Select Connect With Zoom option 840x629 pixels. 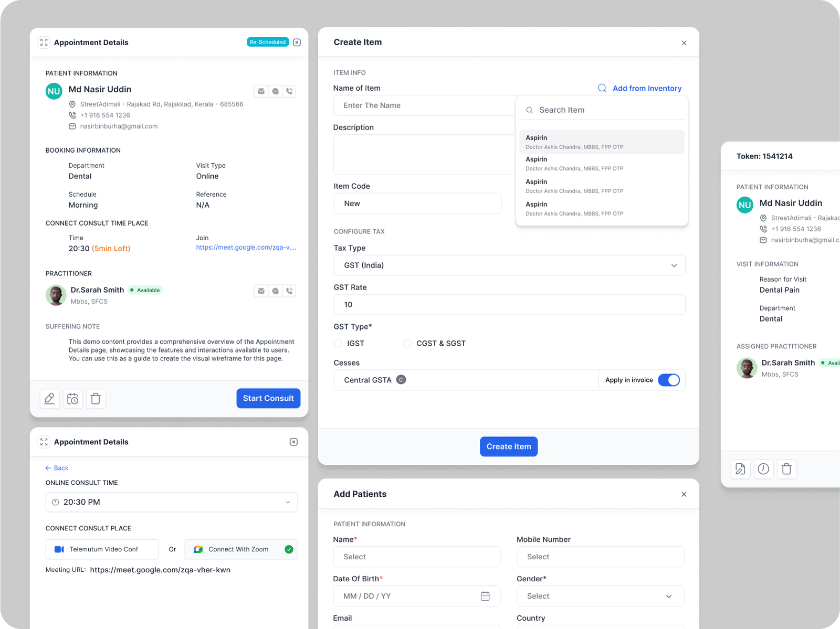(241, 549)
